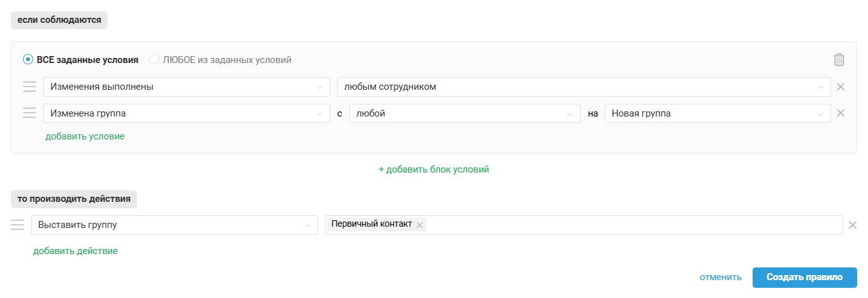
Task: Open the "Изменения выполнены" dropdown
Action: coord(186,87)
